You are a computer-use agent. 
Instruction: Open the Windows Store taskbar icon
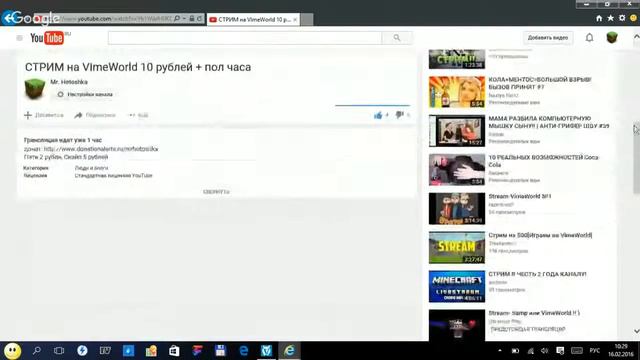174,351
